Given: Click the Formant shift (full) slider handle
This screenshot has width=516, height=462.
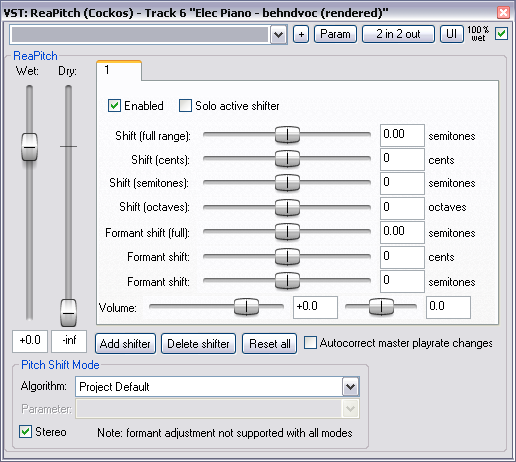Looking at the screenshot, I should 287,232.
